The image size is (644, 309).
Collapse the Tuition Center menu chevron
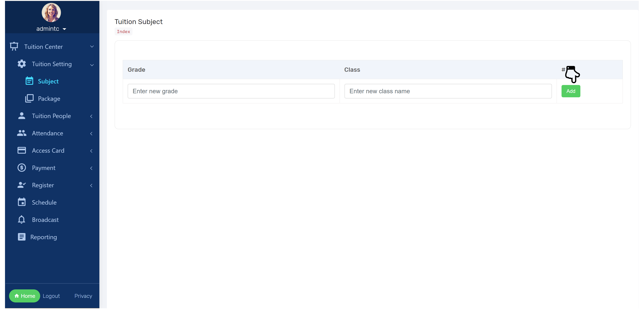(92, 47)
